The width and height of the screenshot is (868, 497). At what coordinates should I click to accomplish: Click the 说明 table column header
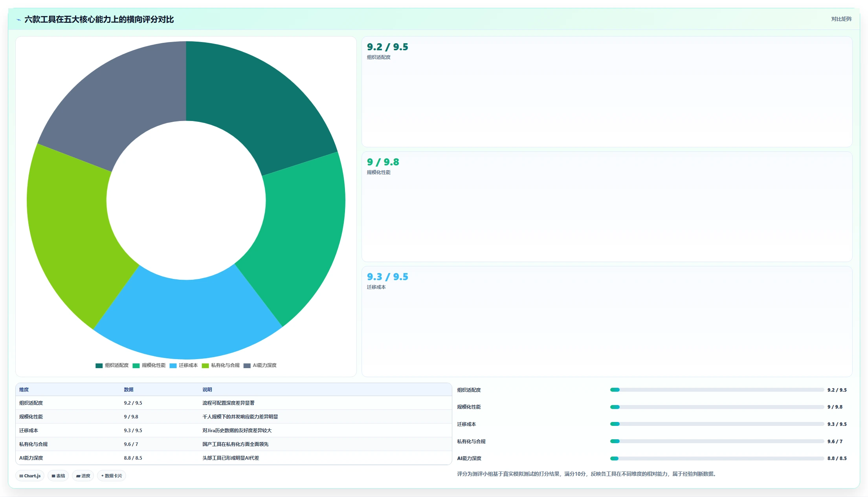pyautogui.click(x=207, y=390)
